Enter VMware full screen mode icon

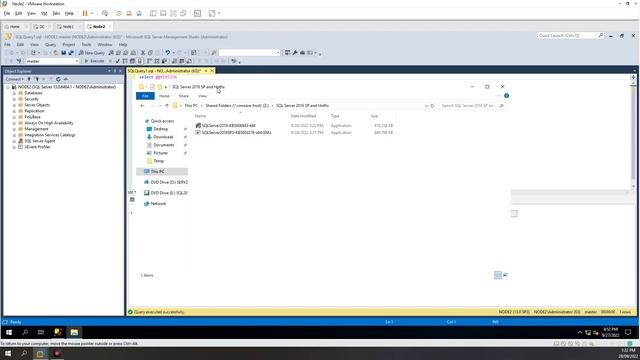pyautogui.click(x=173, y=13)
